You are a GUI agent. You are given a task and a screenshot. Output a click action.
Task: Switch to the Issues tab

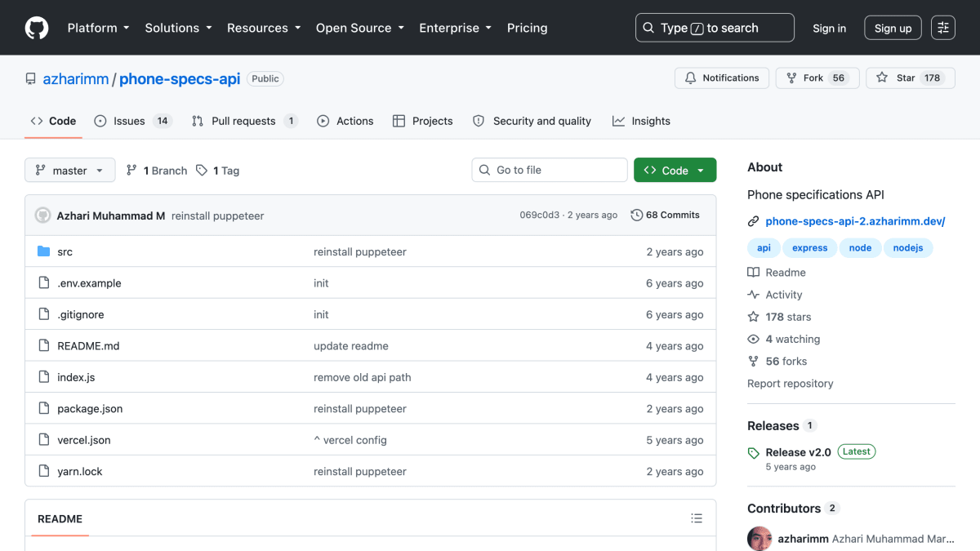pos(132,121)
